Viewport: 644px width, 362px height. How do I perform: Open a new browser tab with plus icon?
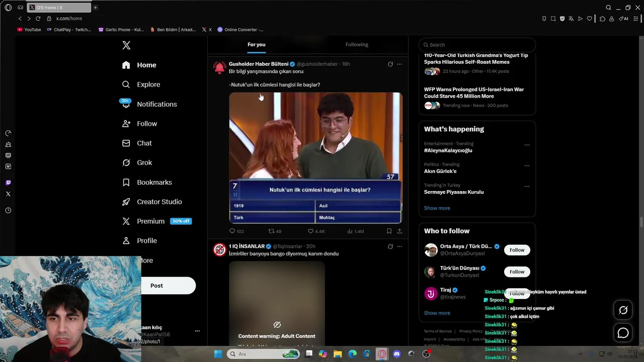[x=95, y=8]
